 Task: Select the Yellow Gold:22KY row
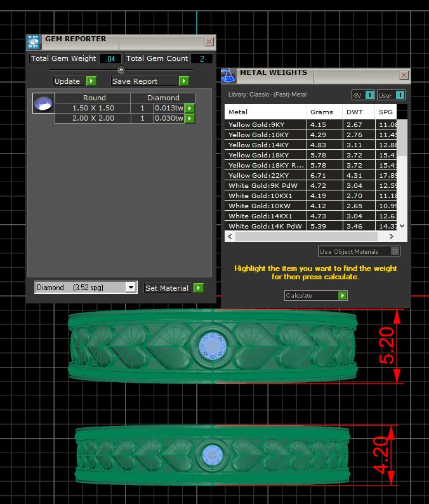(311, 175)
